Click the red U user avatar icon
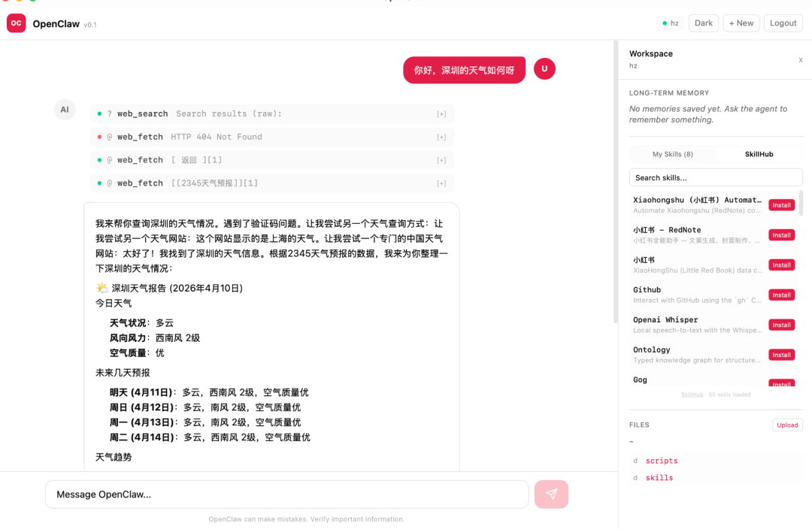 coord(544,69)
